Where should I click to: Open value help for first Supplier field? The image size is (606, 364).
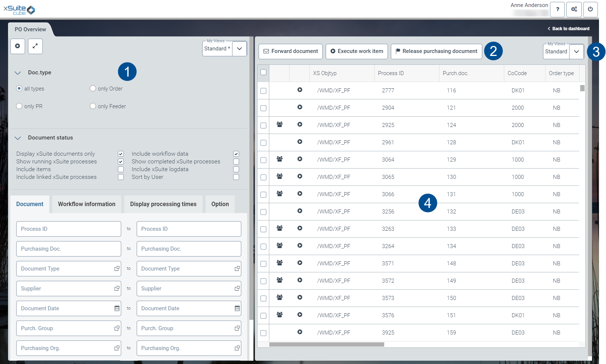[117, 289]
